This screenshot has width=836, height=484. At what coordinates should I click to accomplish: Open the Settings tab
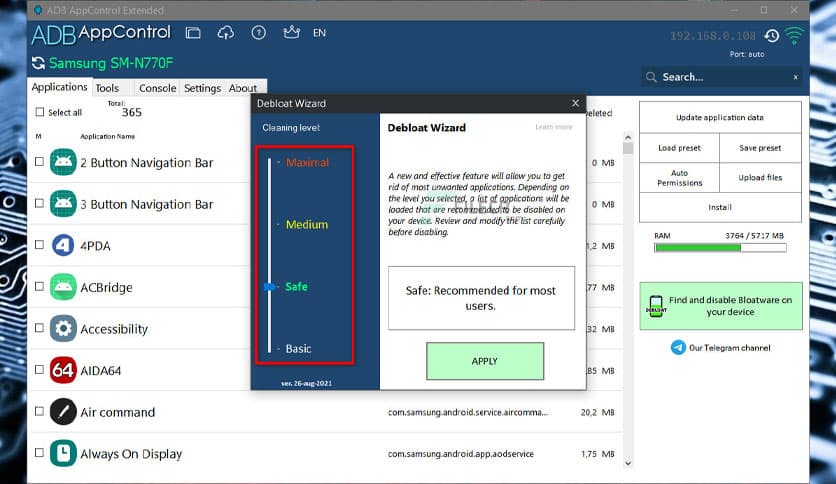coord(202,88)
